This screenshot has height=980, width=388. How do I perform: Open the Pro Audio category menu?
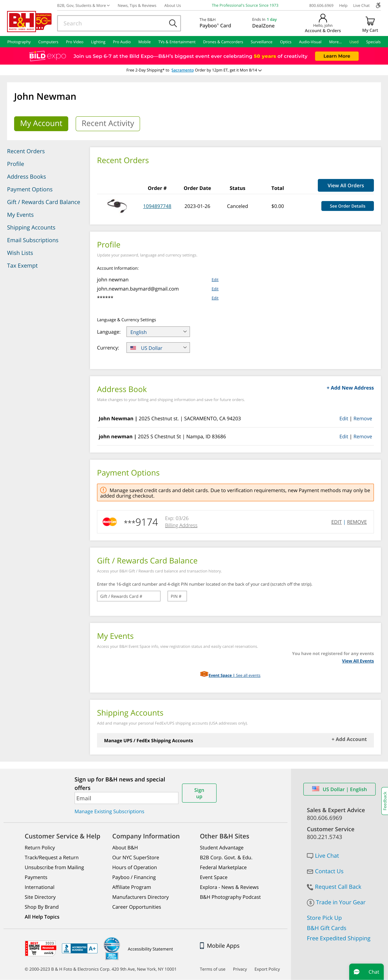[x=122, y=42]
